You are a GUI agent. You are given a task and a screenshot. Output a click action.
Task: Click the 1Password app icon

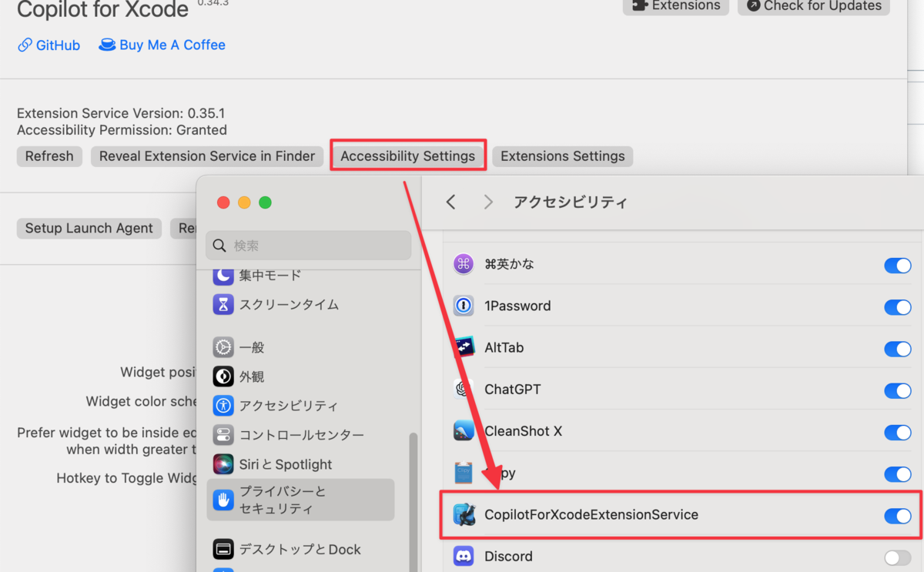pos(464,306)
